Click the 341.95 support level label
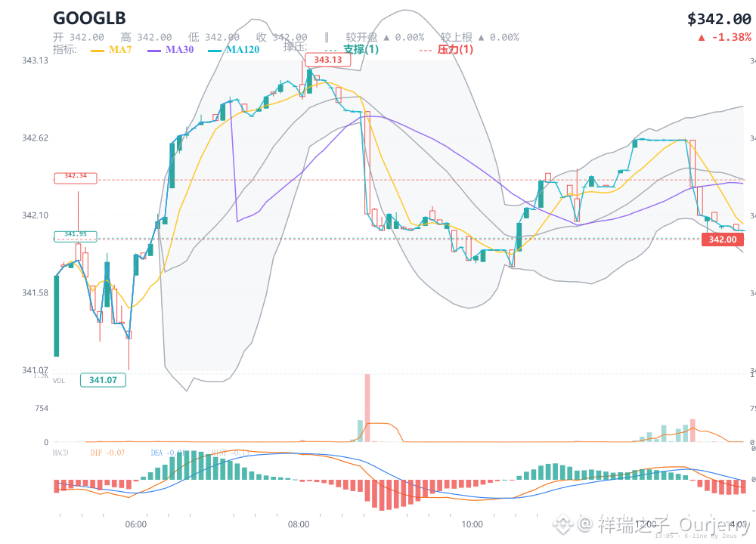This screenshot has width=756, height=544. 76,236
